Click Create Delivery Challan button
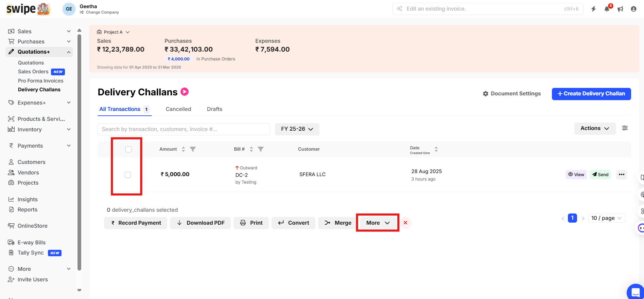Screen dimensions: 644x299 point(591,94)
